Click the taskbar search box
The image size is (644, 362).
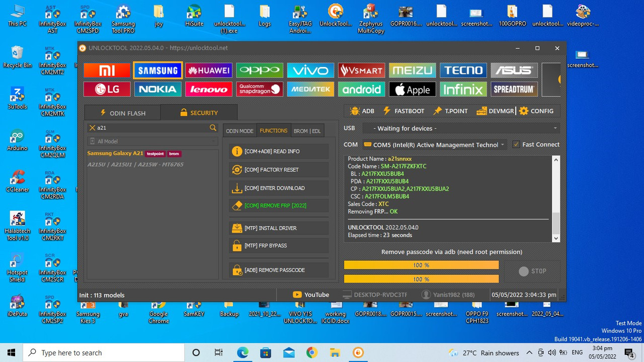point(104,352)
